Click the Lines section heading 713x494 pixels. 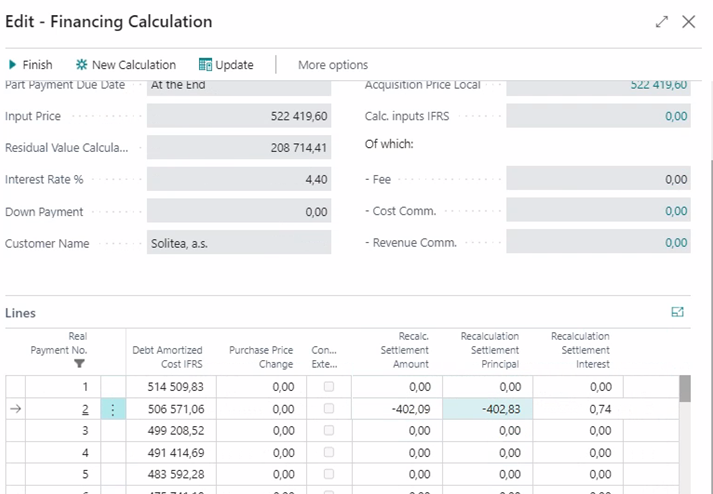pos(21,313)
